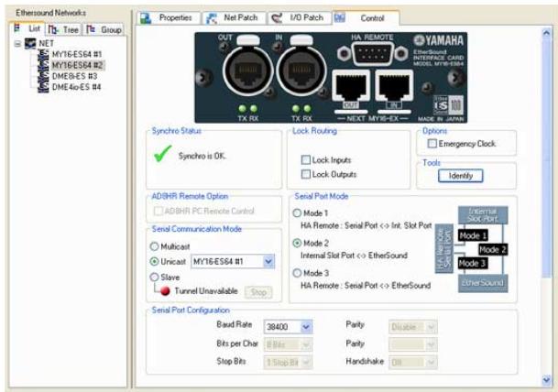Screen dimensions: 558x392
Task: Click the IN EtherCon connector on card image
Action: 301,70
